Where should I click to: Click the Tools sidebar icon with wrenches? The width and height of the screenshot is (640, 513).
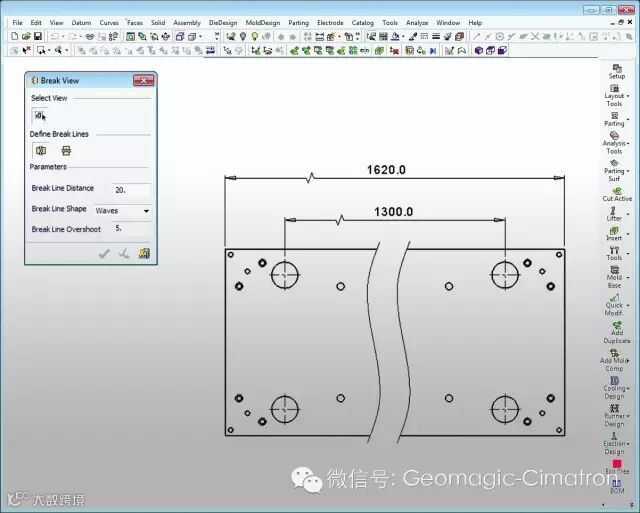pos(614,253)
